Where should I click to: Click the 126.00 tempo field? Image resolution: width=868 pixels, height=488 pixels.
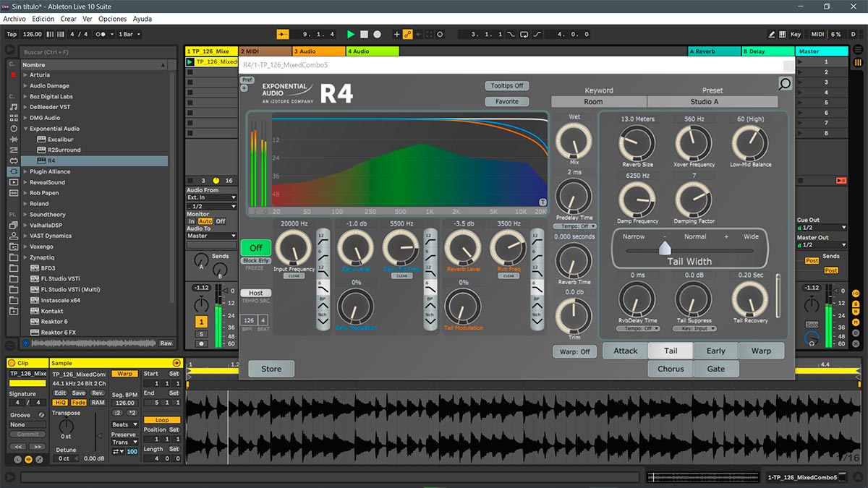[x=33, y=34]
